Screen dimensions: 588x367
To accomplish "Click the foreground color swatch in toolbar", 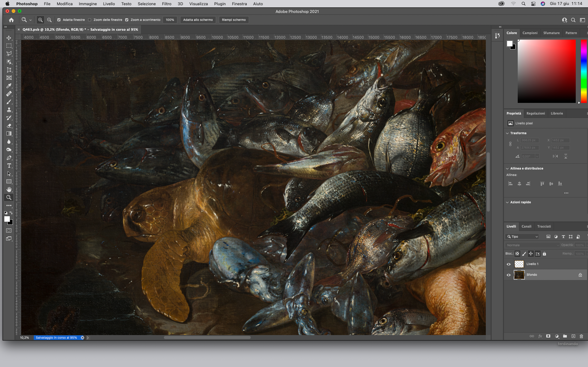I will pos(7,219).
